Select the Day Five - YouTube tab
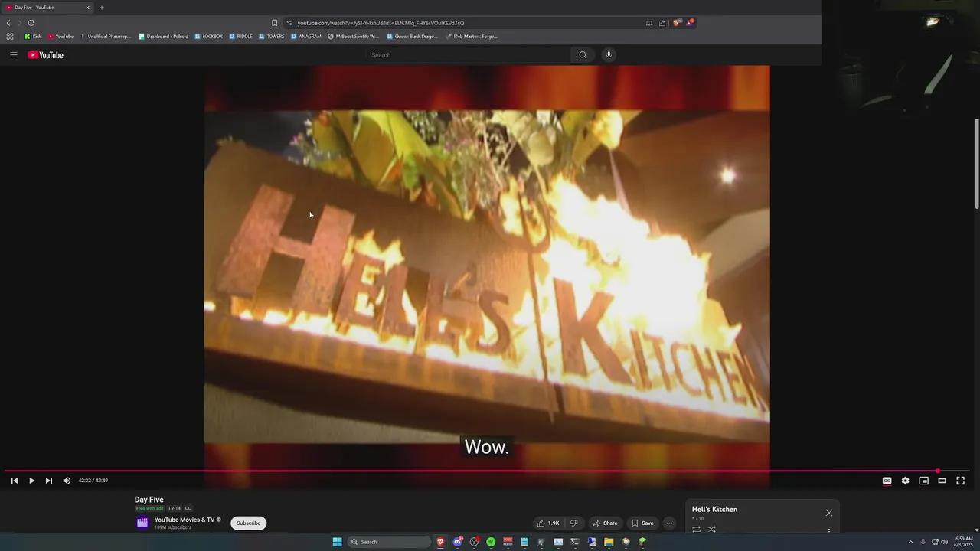 click(x=46, y=8)
